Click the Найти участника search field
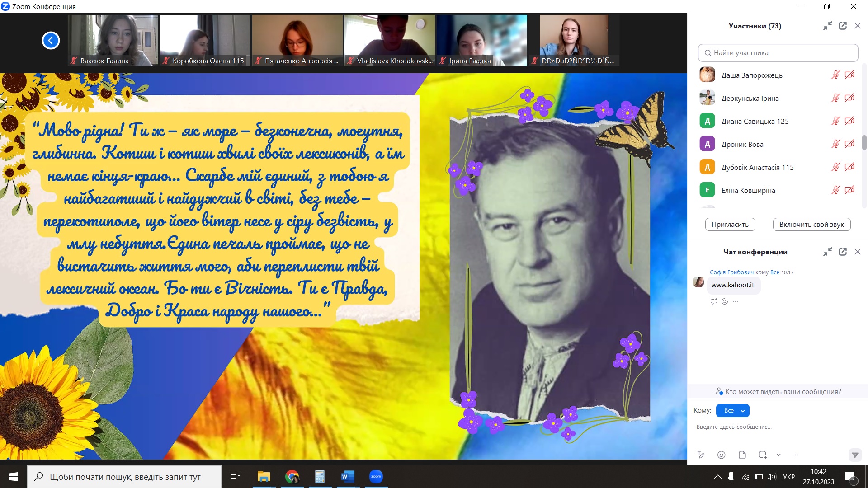Screen dimensions: 868x488 pyautogui.click(x=778, y=53)
